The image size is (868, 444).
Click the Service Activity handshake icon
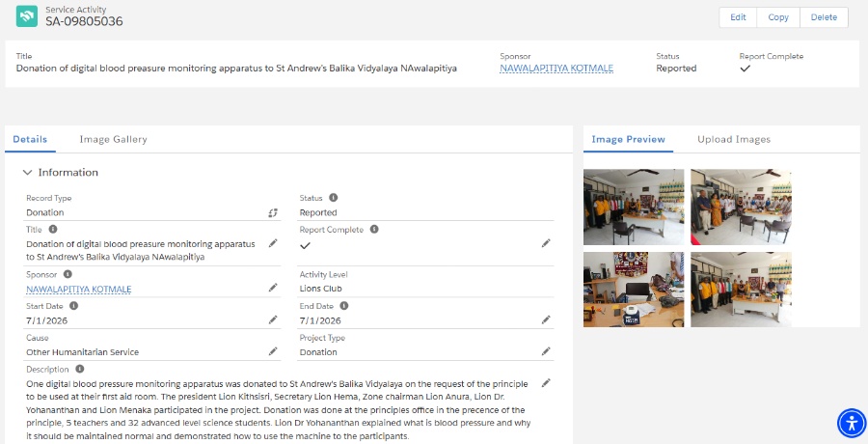27,16
